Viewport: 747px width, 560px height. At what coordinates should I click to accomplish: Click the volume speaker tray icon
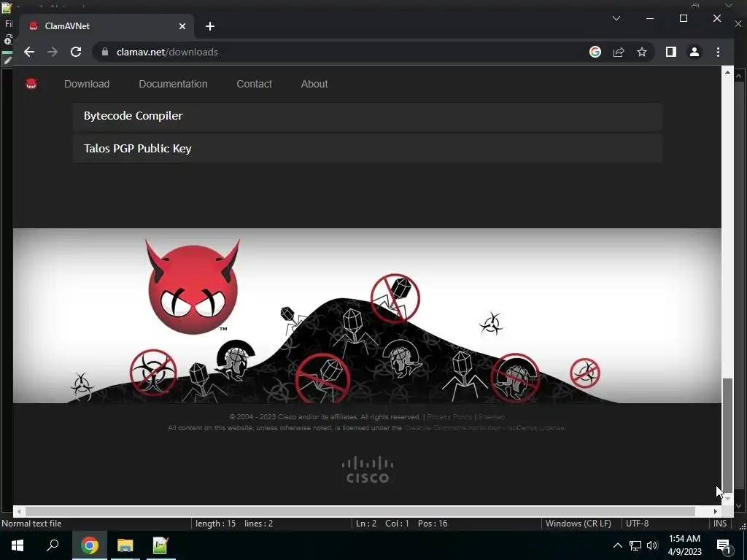click(652, 545)
